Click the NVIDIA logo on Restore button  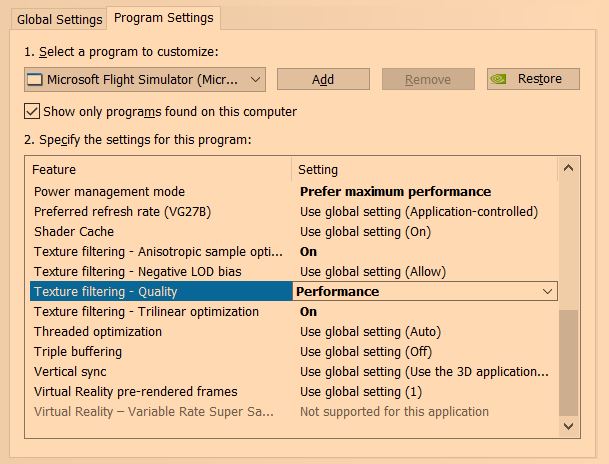point(501,79)
